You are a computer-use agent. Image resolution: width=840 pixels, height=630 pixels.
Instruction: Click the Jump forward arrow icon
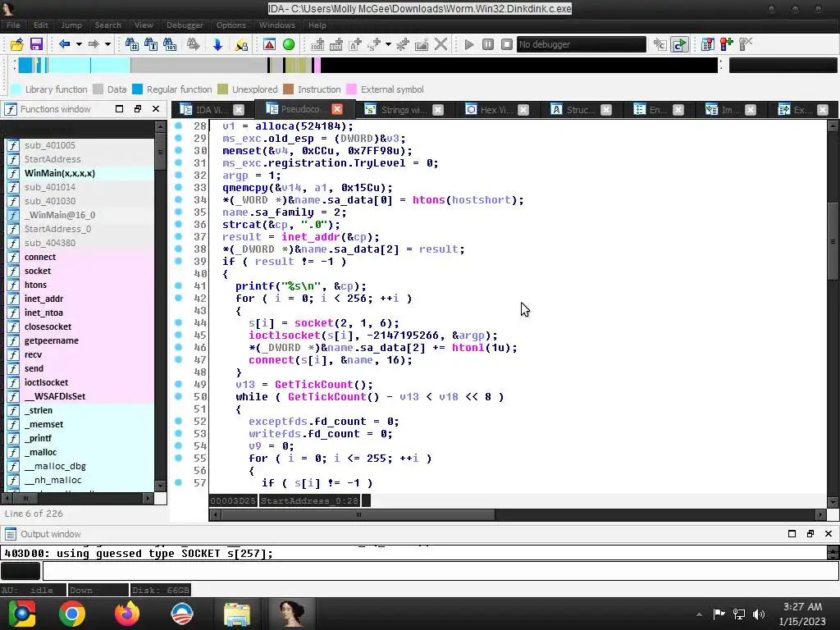(94, 44)
